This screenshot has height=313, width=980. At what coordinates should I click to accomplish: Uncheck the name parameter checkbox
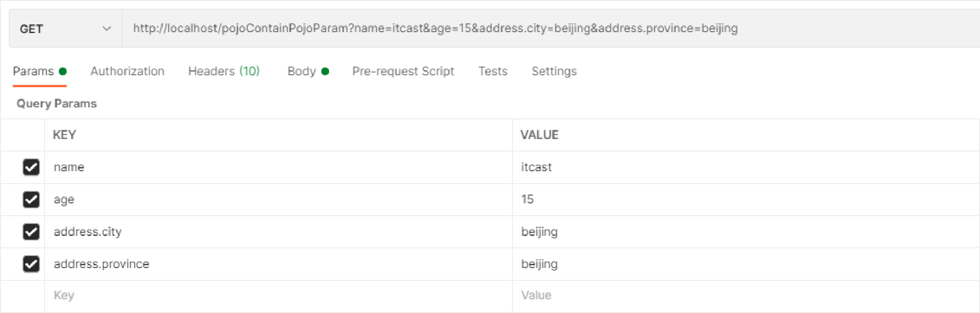tap(31, 167)
